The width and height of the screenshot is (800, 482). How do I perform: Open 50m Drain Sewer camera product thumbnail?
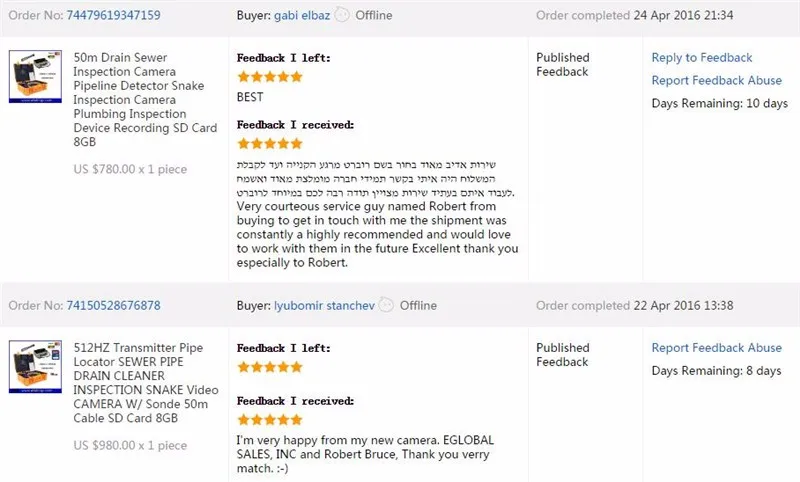35,77
